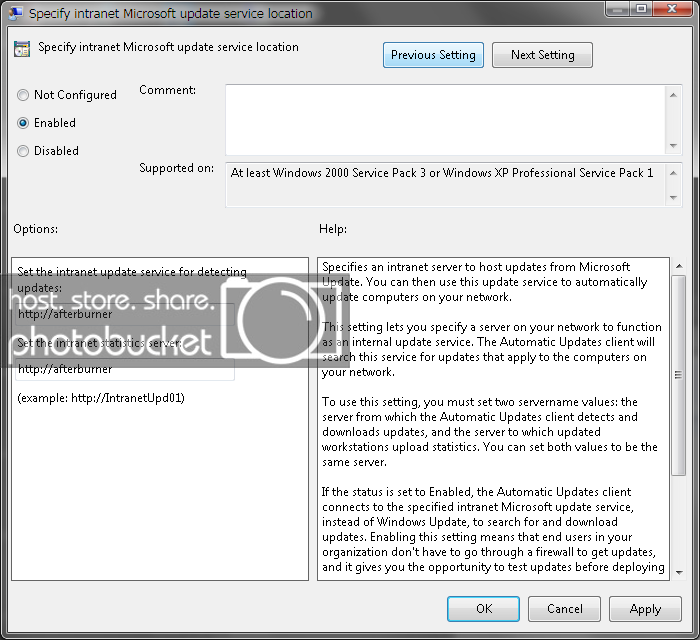This screenshot has width=700, height=640.
Task: Maximize the dialog window
Action: click(x=641, y=9)
